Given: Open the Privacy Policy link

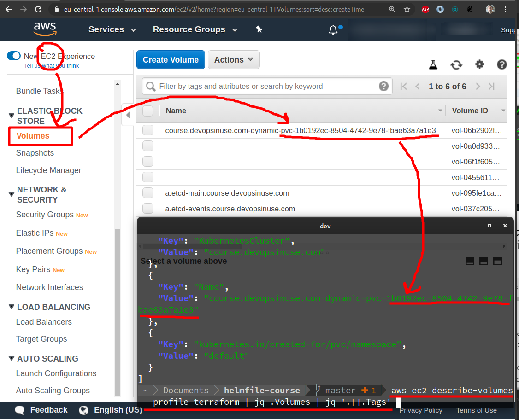Looking at the screenshot, I should [x=420, y=410].
